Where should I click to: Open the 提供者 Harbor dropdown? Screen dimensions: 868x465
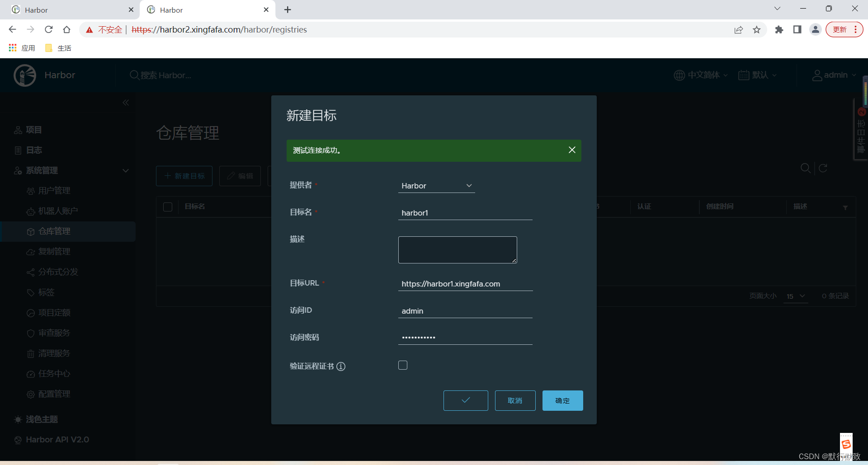(436, 186)
